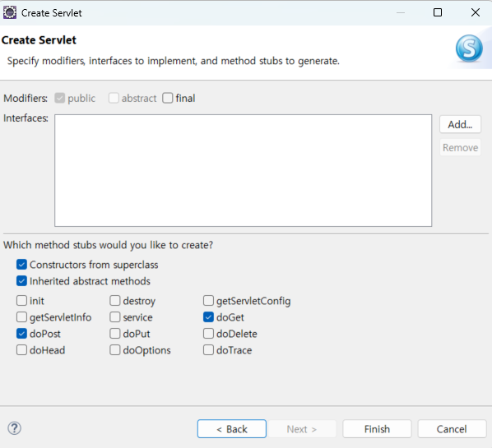
Task: Check the doDelete method option
Action: point(208,333)
